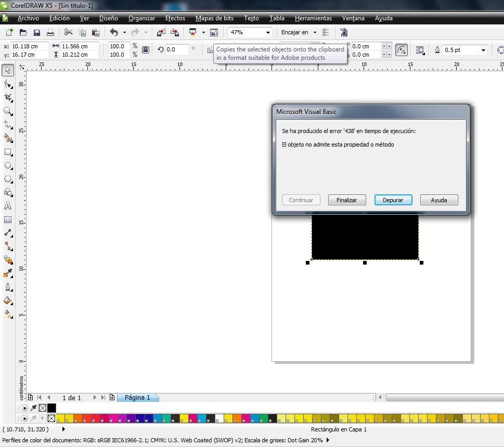
Task: Click the Continuar button
Action: [301, 200]
